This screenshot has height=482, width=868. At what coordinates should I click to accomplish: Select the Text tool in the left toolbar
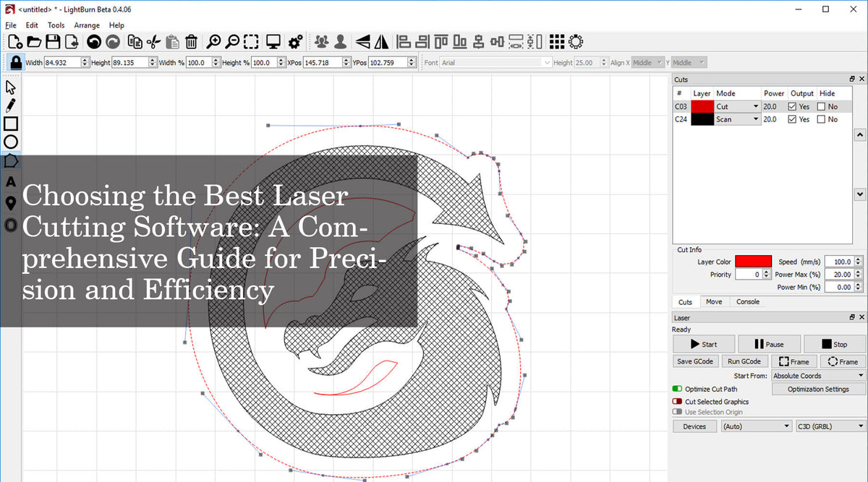[10, 181]
